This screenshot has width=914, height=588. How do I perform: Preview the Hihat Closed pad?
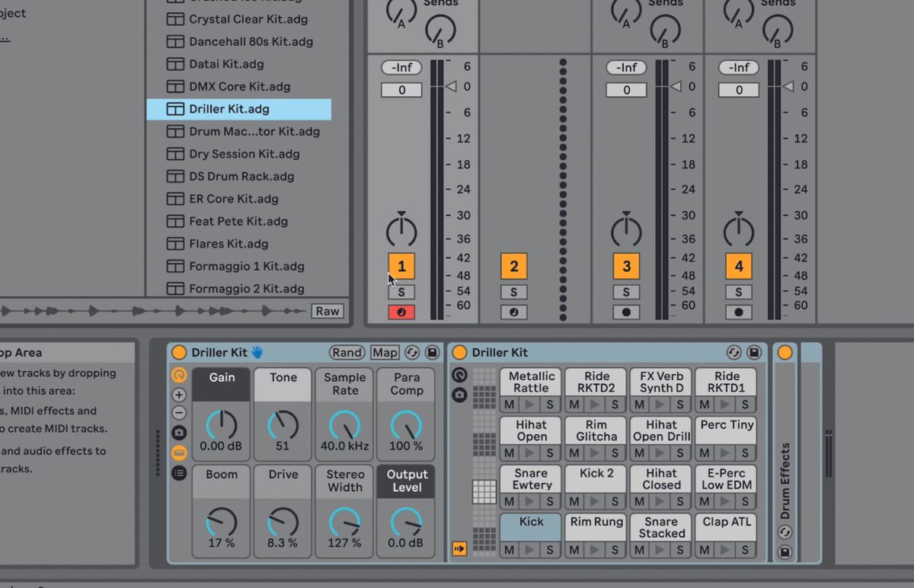pyautogui.click(x=661, y=501)
